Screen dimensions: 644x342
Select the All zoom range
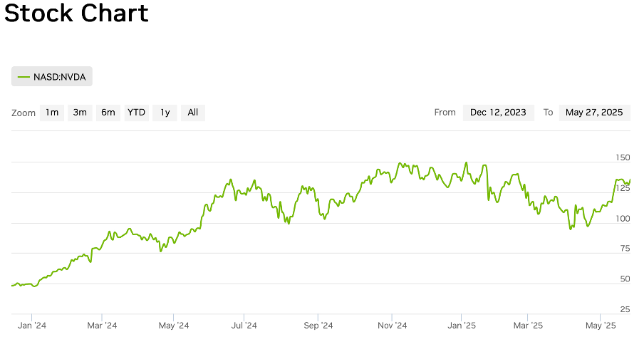click(192, 113)
